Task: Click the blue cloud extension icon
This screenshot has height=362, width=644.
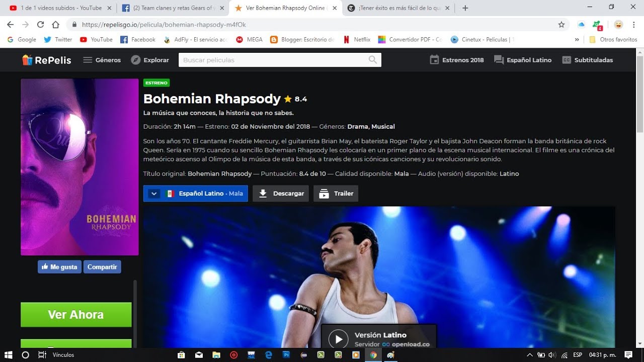Action: 582,25
